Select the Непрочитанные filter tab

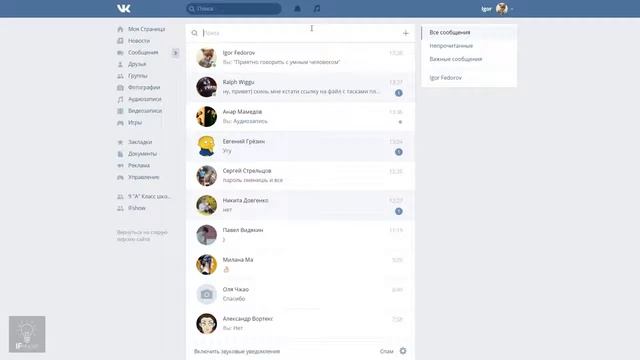tap(469, 46)
